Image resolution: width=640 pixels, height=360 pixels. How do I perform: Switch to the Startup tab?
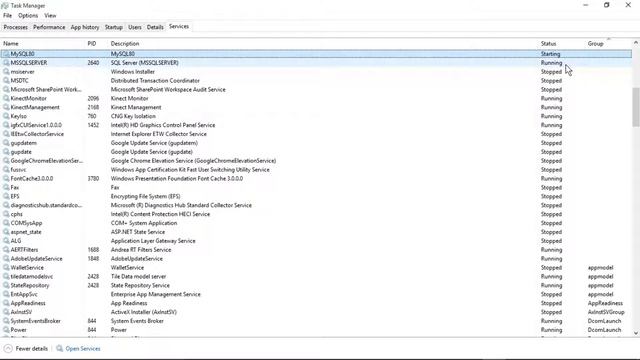[x=113, y=27]
